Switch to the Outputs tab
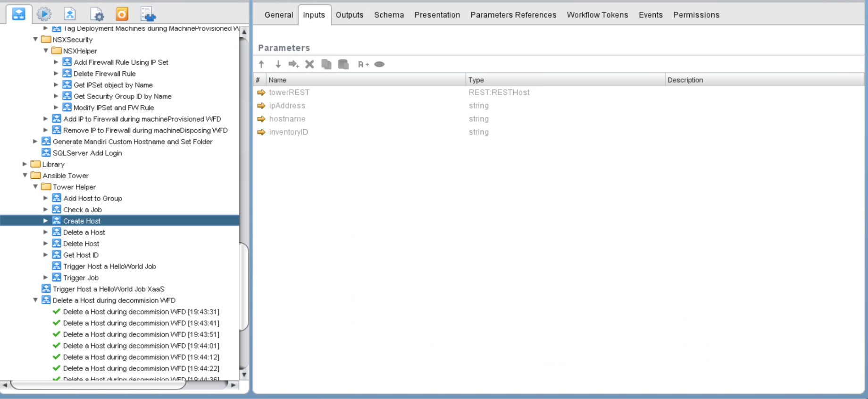This screenshot has height=399, width=868. [350, 15]
